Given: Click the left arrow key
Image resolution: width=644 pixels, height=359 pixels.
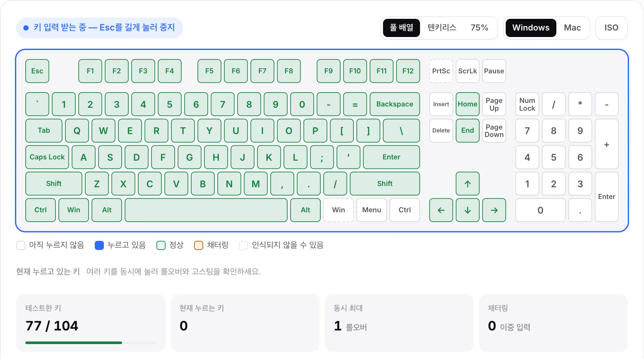Looking at the screenshot, I should pos(441,210).
